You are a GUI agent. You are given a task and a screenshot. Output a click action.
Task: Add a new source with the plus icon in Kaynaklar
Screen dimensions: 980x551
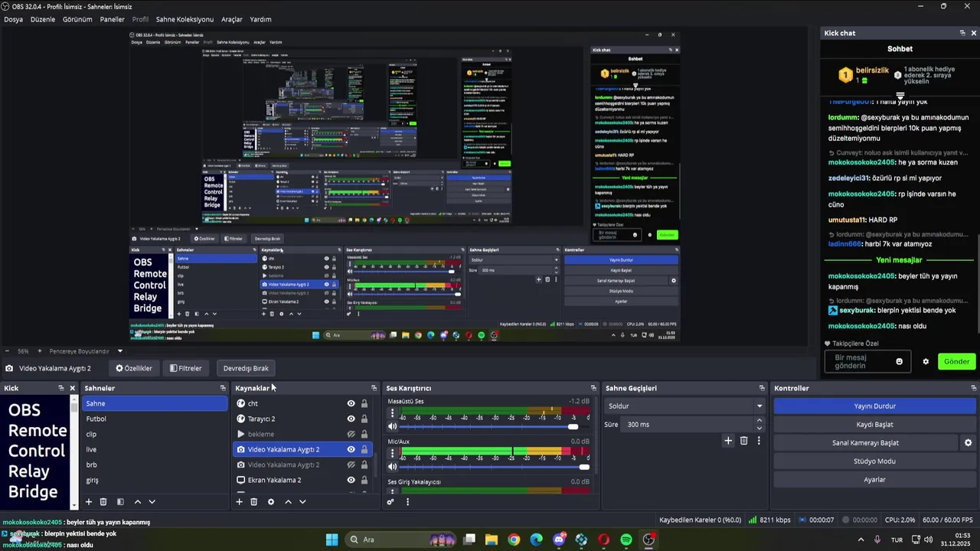point(239,502)
